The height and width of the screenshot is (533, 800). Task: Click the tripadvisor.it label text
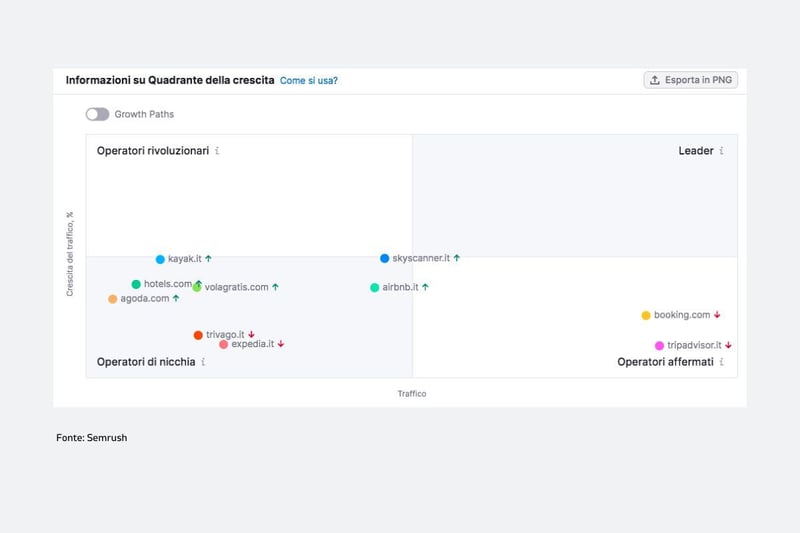694,345
